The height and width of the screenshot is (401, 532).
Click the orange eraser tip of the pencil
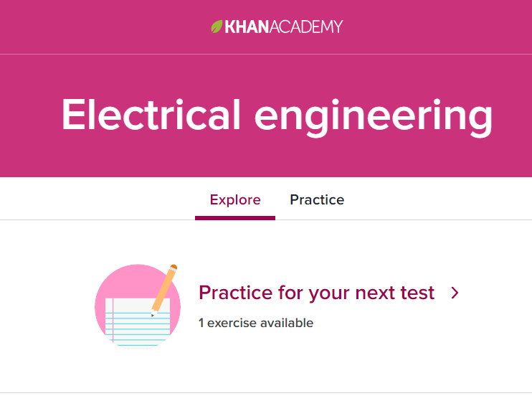[174, 267]
